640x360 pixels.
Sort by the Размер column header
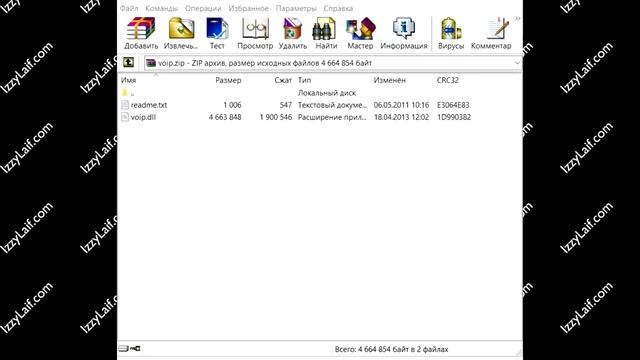click(228, 80)
